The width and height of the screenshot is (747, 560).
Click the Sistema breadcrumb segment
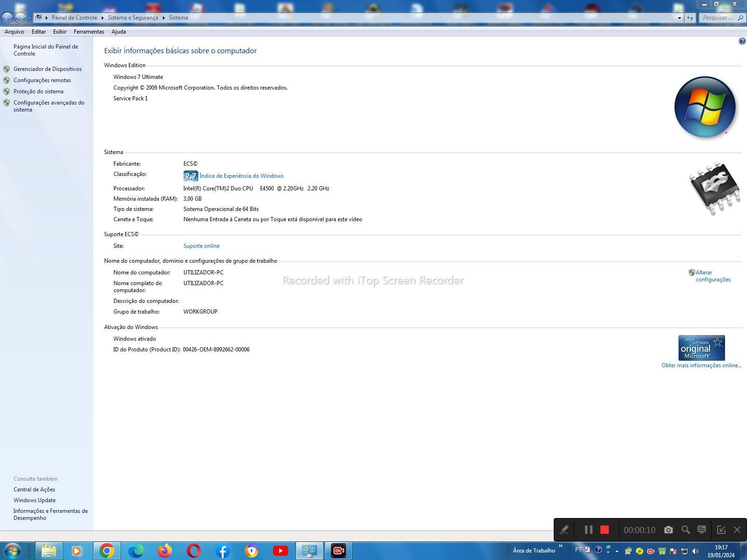pos(178,18)
